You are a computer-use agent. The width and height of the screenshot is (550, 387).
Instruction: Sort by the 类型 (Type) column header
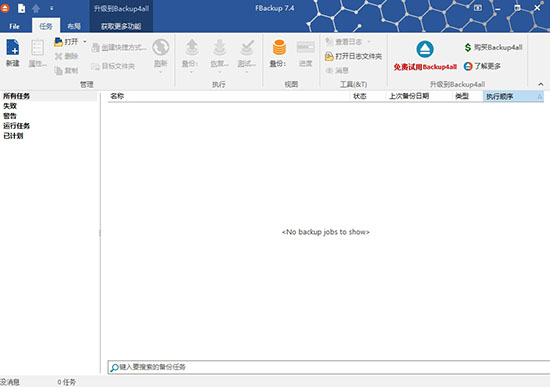468,96
